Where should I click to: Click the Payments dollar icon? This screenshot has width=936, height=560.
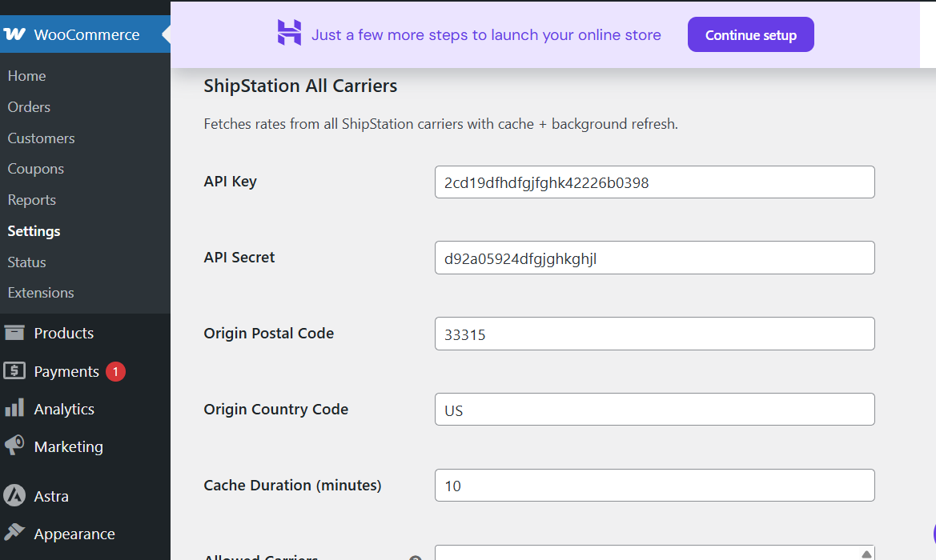click(14, 371)
